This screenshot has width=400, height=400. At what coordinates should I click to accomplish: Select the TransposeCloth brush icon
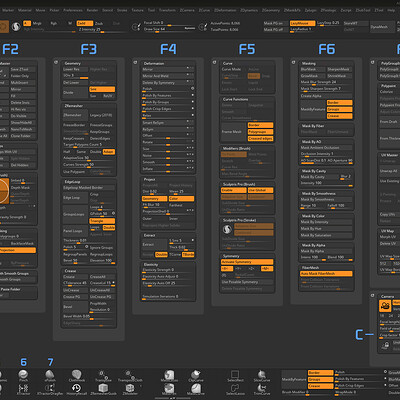[x=129, y=376]
